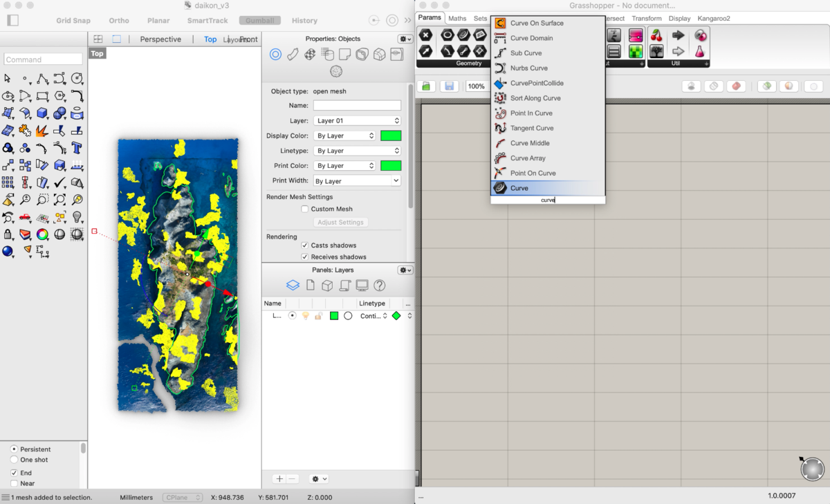Open the Lock objects padlock tool
This screenshot has height=504, width=830.
(8, 234)
